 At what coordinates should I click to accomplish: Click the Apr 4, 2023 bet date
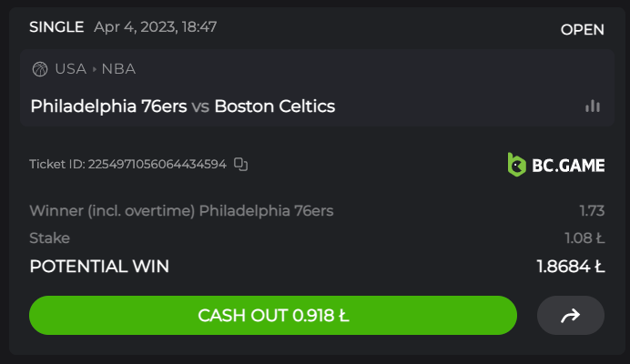click(156, 27)
